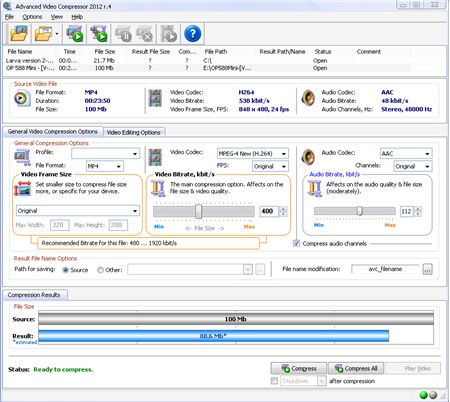Click the File Size column header

[x=105, y=52]
